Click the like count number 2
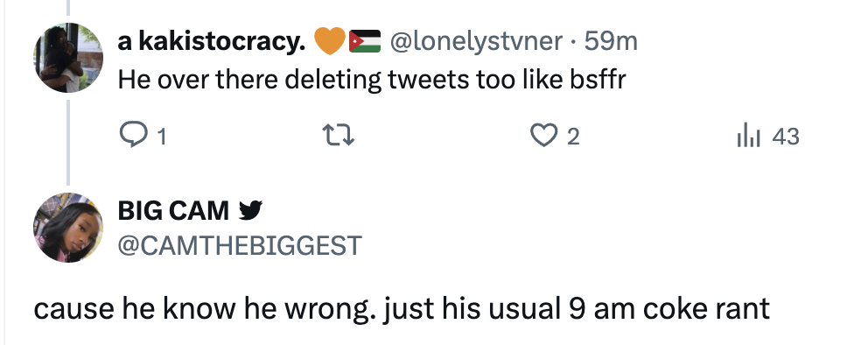This screenshot has height=345, width=868. tap(573, 137)
